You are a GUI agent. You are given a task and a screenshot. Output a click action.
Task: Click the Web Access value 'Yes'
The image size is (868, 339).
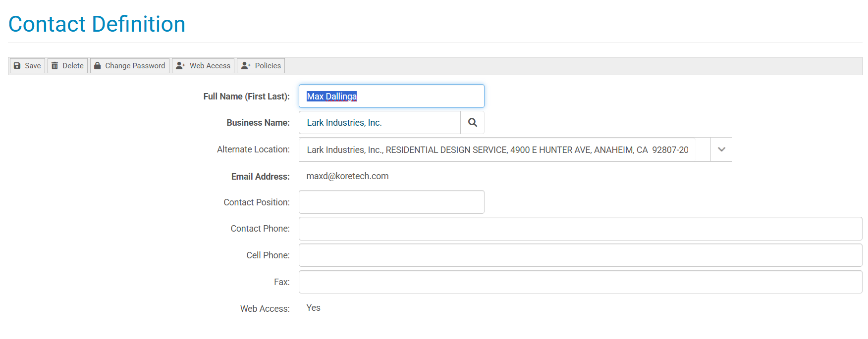click(314, 308)
